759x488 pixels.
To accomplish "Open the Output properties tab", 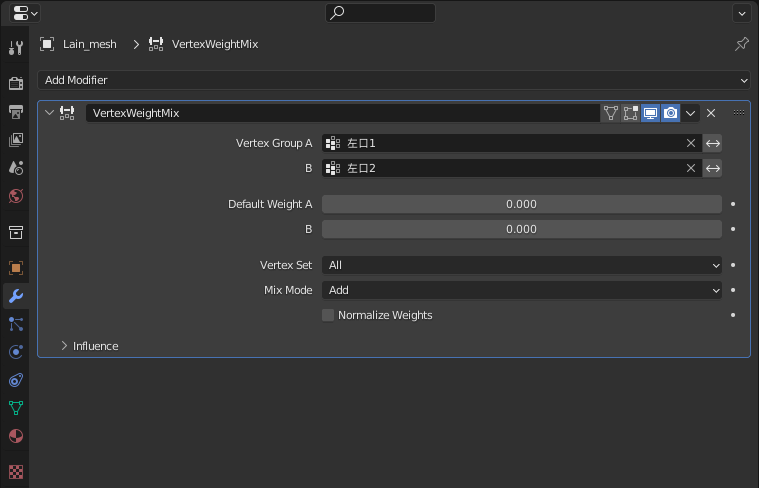I will [x=15, y=111].
